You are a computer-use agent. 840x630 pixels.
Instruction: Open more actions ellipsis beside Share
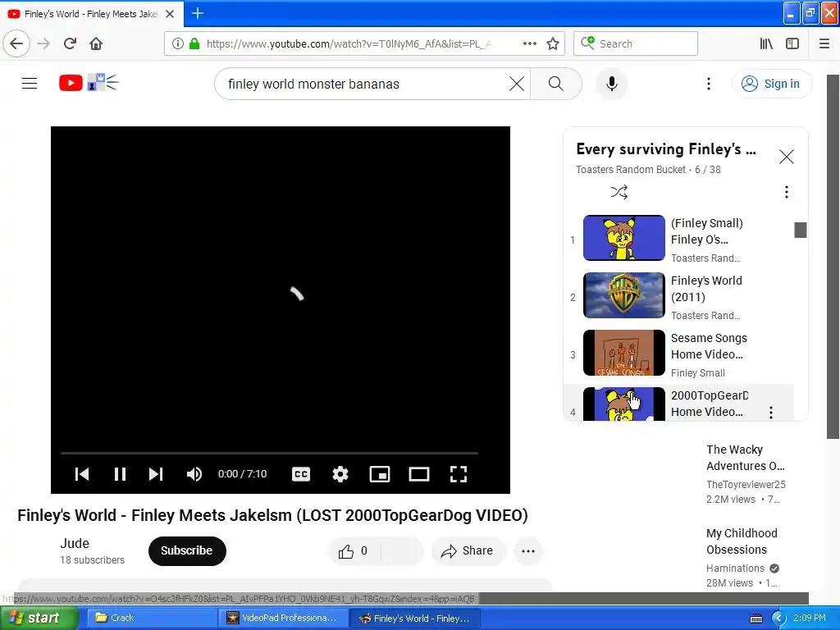click(x=528, y=550)
